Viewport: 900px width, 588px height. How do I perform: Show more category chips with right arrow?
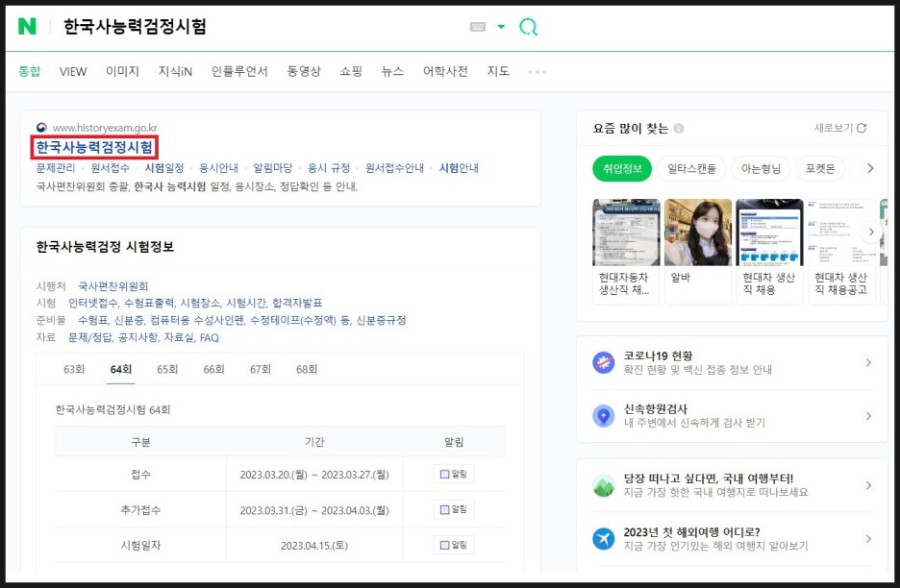tap(870, 168)
